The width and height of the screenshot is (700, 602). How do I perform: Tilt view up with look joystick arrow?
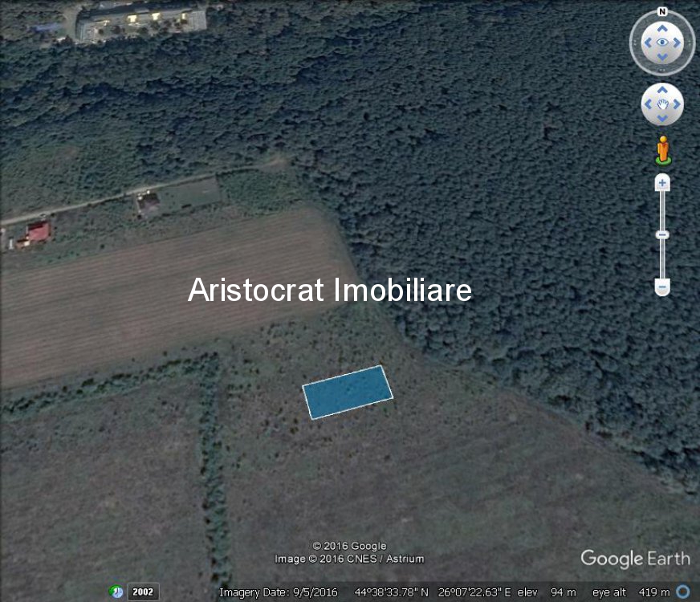662,29
